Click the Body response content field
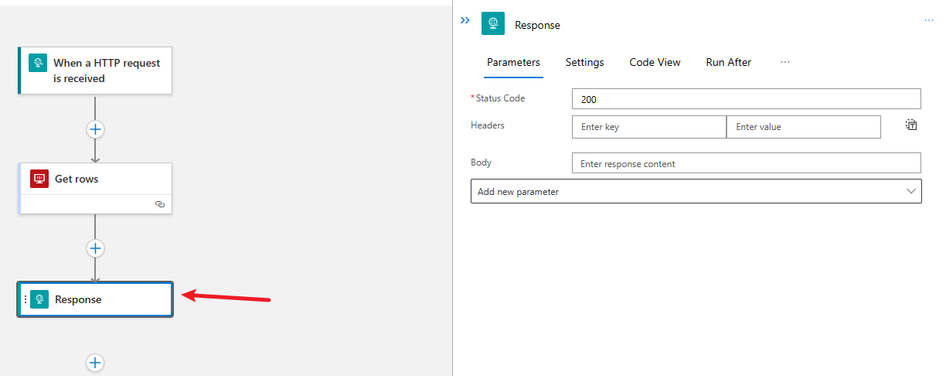 click(x=746, y=163)
